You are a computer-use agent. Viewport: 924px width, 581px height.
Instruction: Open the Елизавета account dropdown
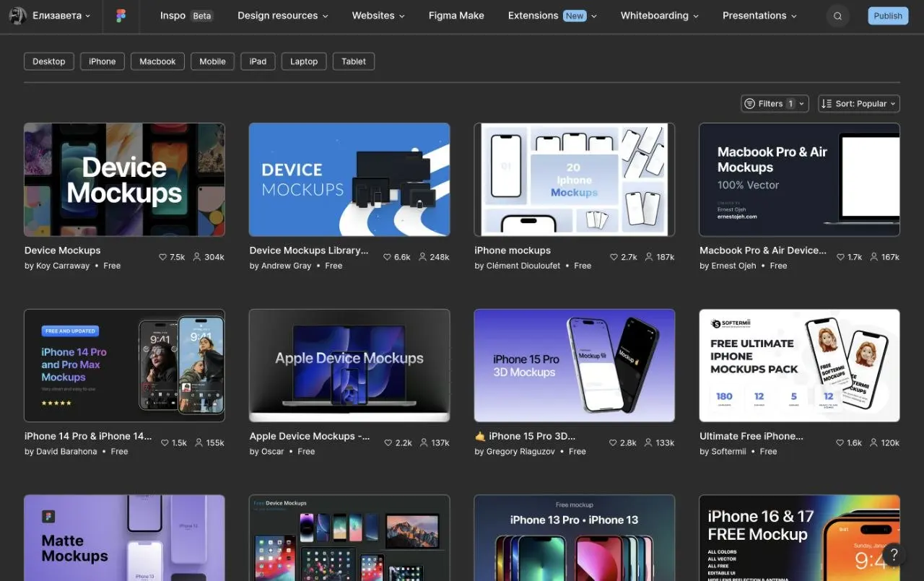click(51, 16)
